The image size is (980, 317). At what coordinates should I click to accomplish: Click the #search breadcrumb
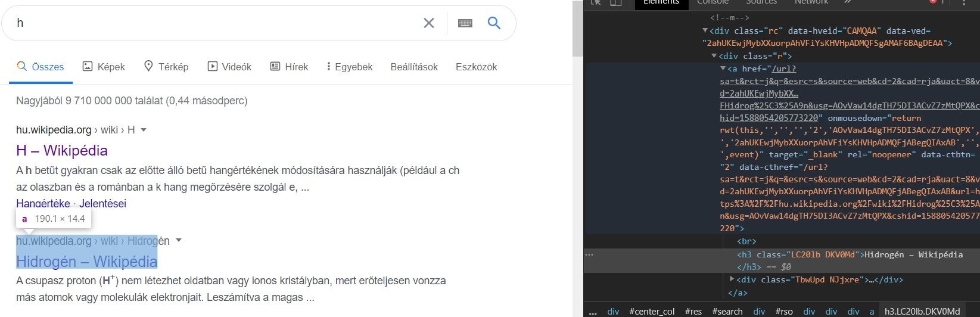pyautogui.click(x=727, y=311)
